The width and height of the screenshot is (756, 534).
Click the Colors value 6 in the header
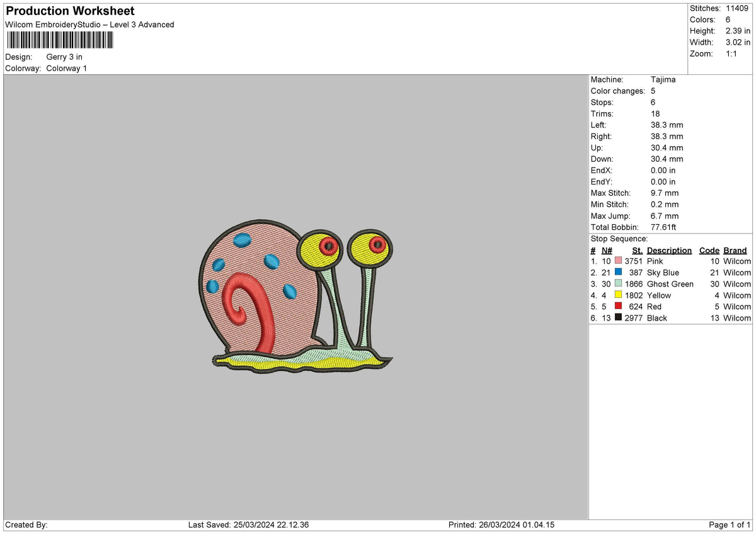[728, 20]
